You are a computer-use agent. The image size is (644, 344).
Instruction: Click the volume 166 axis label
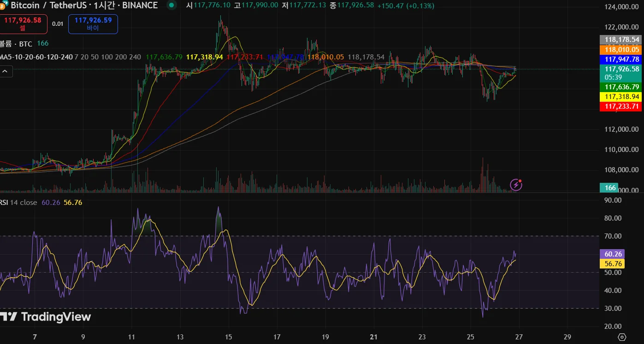click(609, 187)
